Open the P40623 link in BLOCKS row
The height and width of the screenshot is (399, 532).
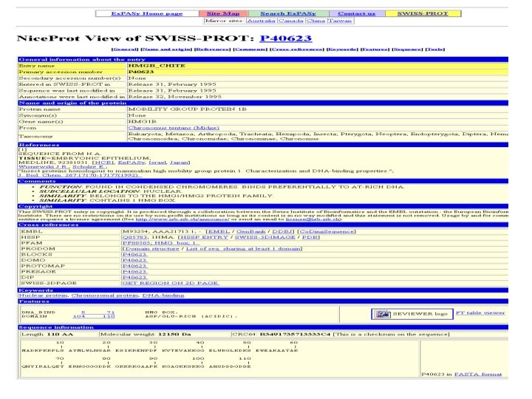pyautogui.click(x=134, y=254)
